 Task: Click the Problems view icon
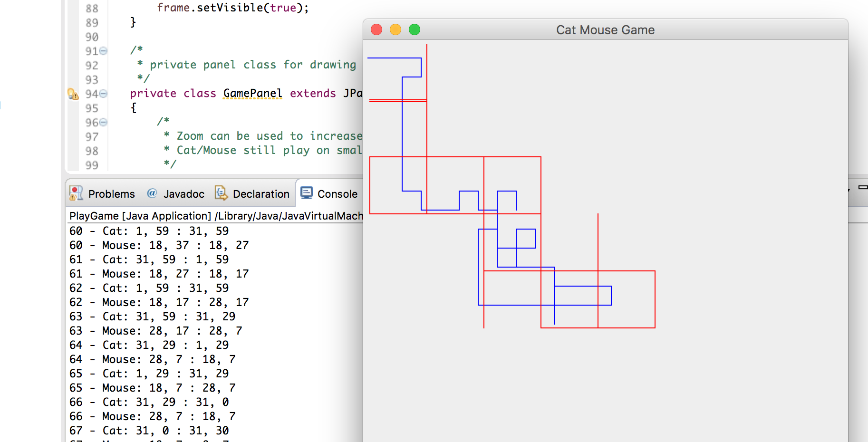coord(76,193)
